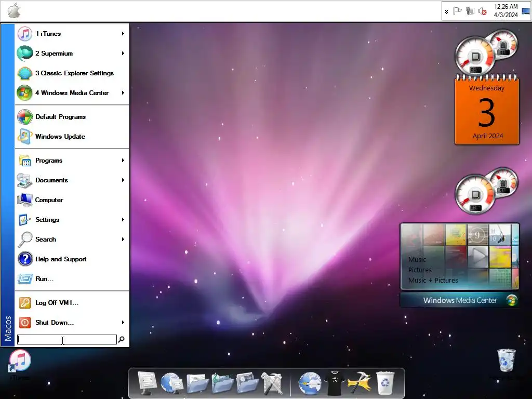Click the wrench and hammer tools dock icon
The height and width of the screenshot is (399, 532).
point(272,383)
